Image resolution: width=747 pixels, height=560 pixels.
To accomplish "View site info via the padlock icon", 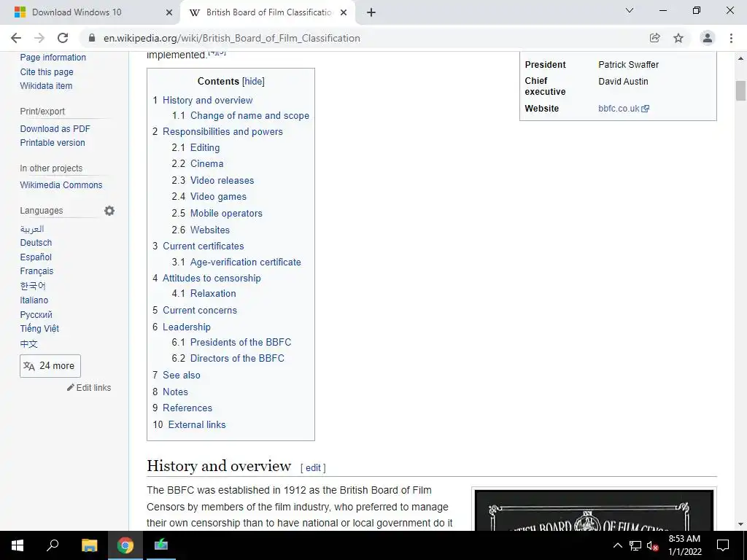I will pos(92,38).
